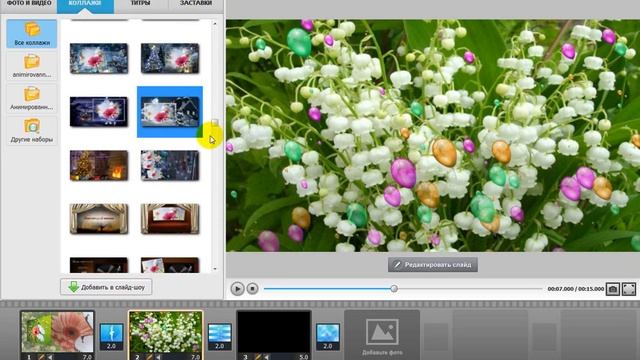Click the edit pencil on slide 3
Screen dimensions: 640x360
tap(258, 357)
